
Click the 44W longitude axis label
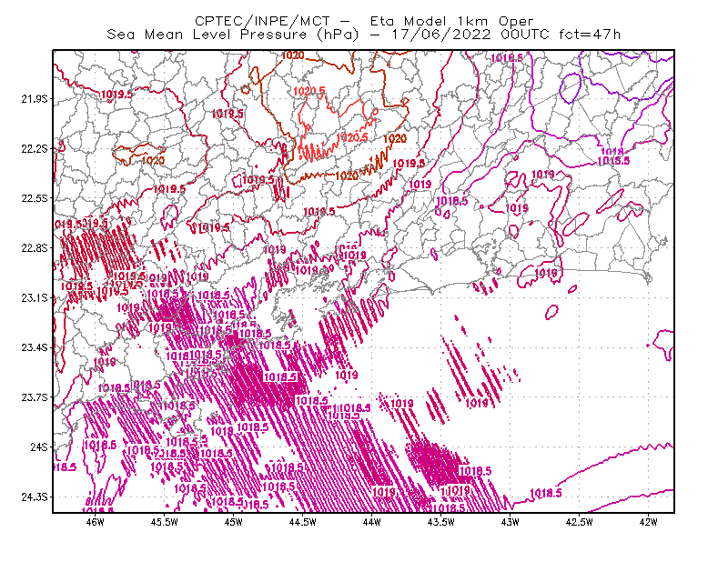click(372, 522)
